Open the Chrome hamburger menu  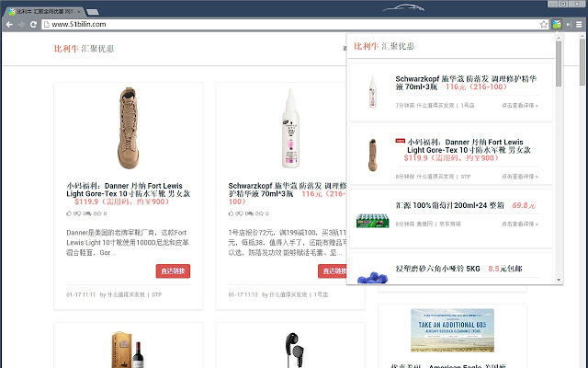[x=579, y=25]
